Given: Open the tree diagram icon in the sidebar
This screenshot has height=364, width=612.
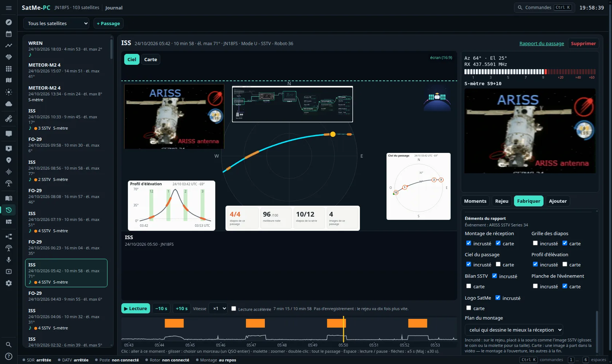Looking at the screenshot, I should pyautogui.click(x=9, y=237).
